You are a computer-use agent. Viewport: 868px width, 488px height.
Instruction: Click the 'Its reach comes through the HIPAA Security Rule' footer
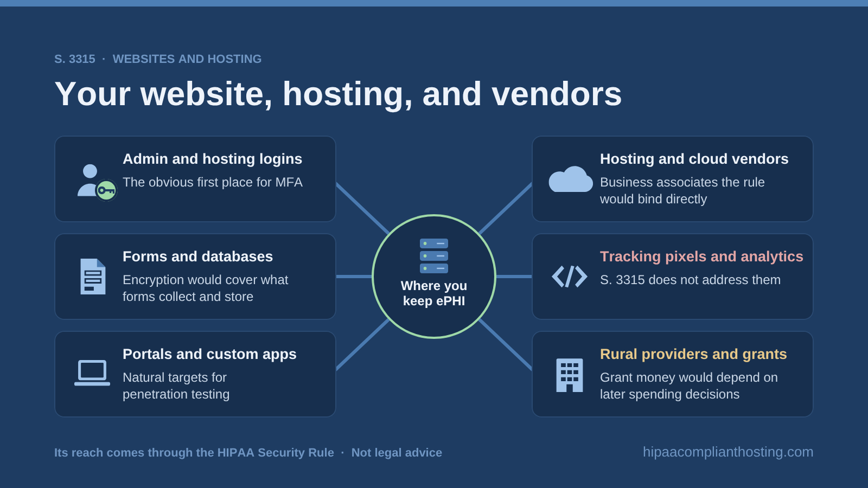[194, 453]
